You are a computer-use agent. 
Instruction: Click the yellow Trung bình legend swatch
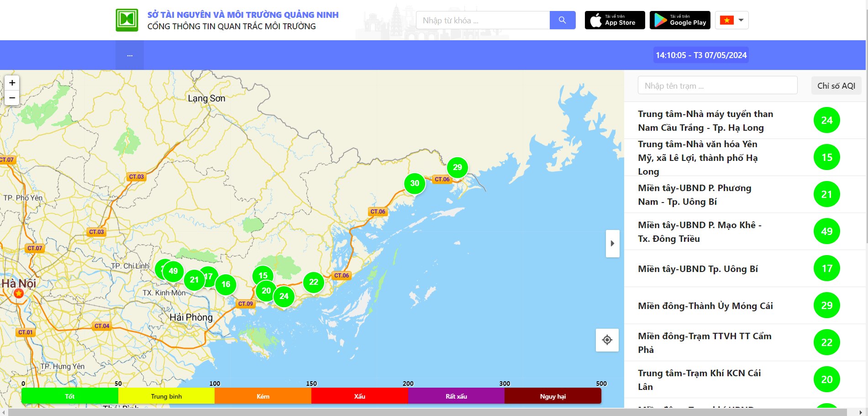(x=166, y=396)
